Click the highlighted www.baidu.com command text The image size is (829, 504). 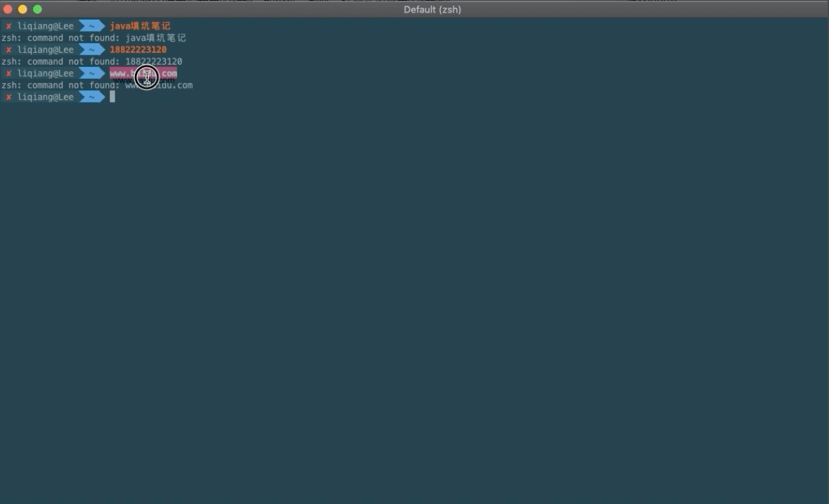click(143, 73)
